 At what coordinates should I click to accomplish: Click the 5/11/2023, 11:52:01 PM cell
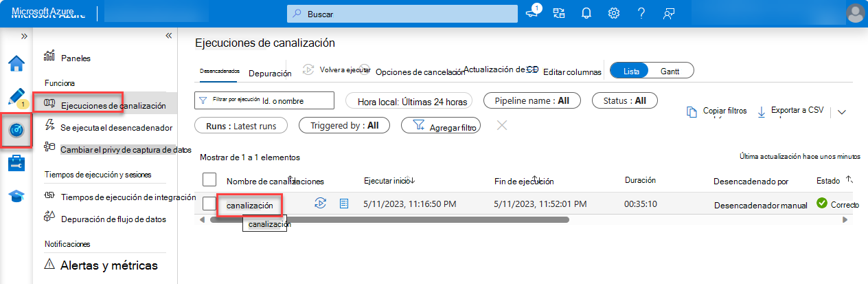click(540, 204)
